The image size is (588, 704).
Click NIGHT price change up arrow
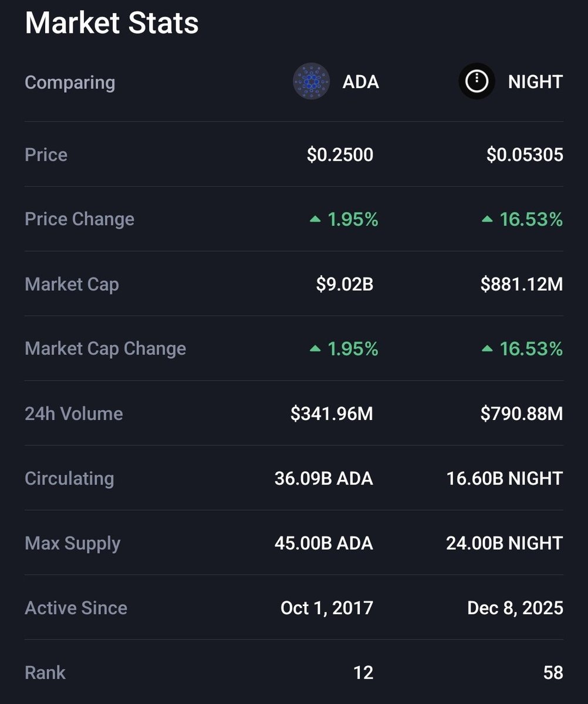[x=487, y=219]
